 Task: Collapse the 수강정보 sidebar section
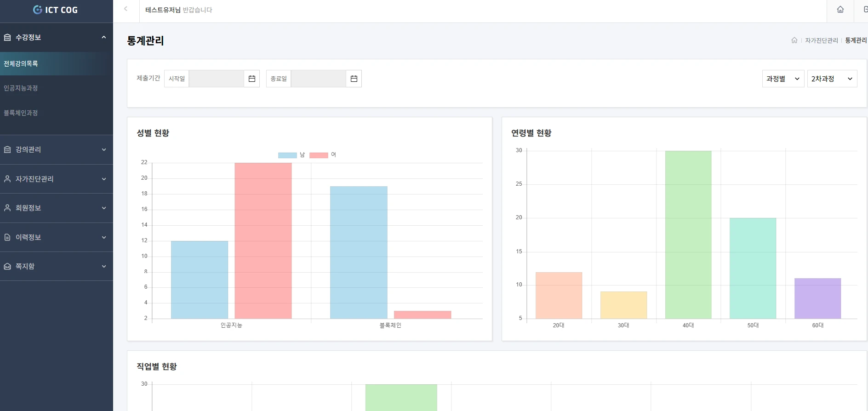[x=56, y=37]
